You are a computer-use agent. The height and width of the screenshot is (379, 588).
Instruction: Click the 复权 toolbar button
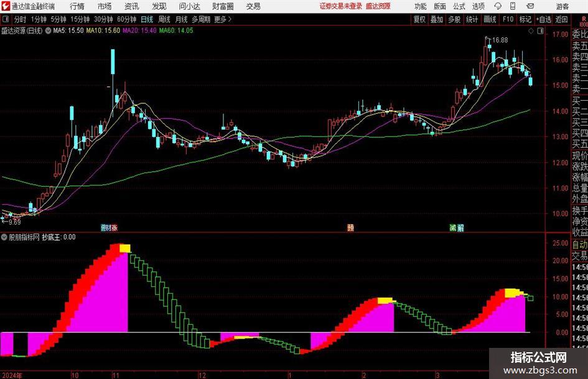419,19
